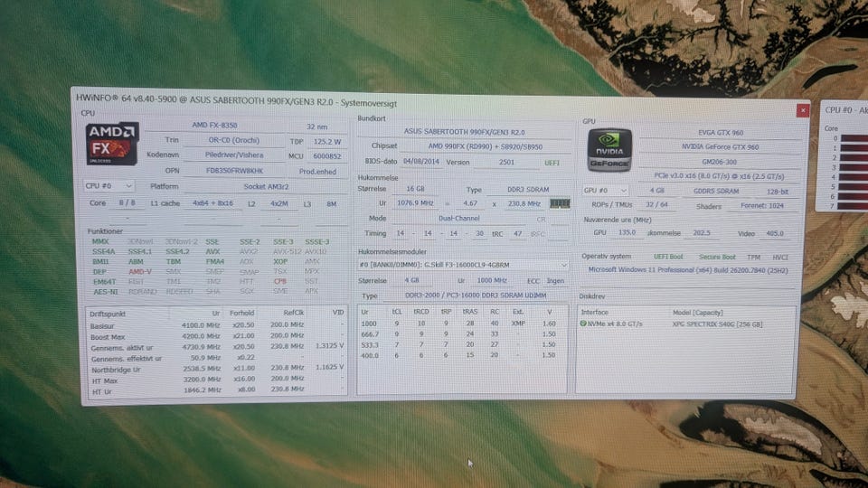Click the module type DDR3-2000 / PC3-16000 field

476,296
